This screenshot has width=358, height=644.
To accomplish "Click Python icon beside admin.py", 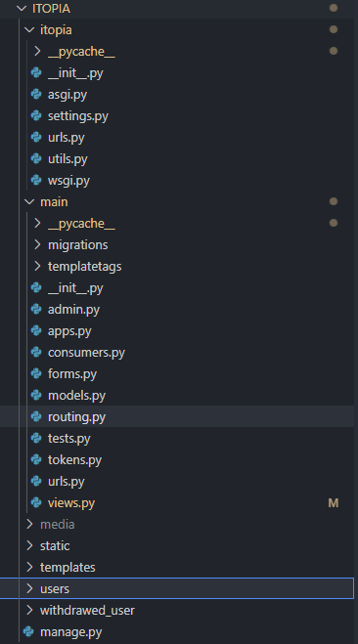I will point(36,309).
